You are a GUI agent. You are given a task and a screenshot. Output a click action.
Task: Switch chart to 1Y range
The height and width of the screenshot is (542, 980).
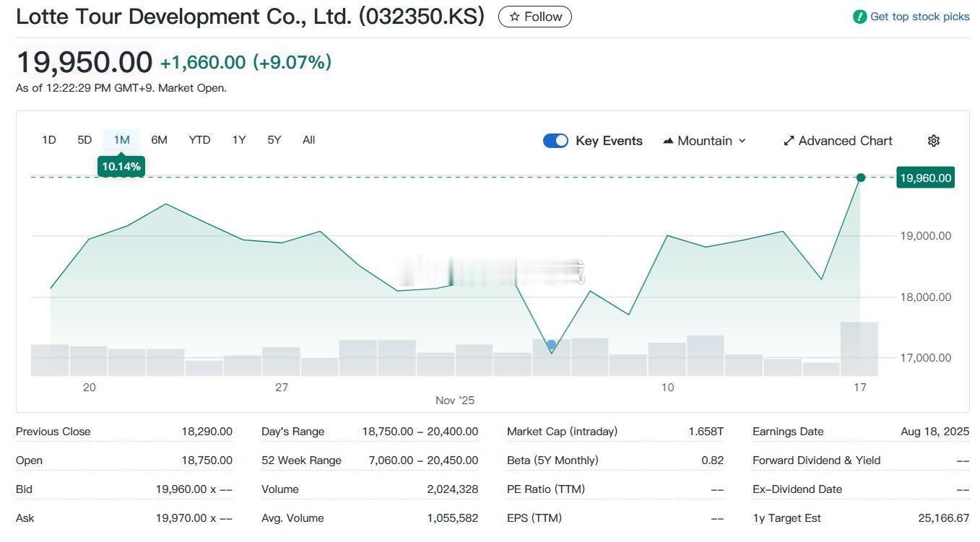(x=238, y=140)
